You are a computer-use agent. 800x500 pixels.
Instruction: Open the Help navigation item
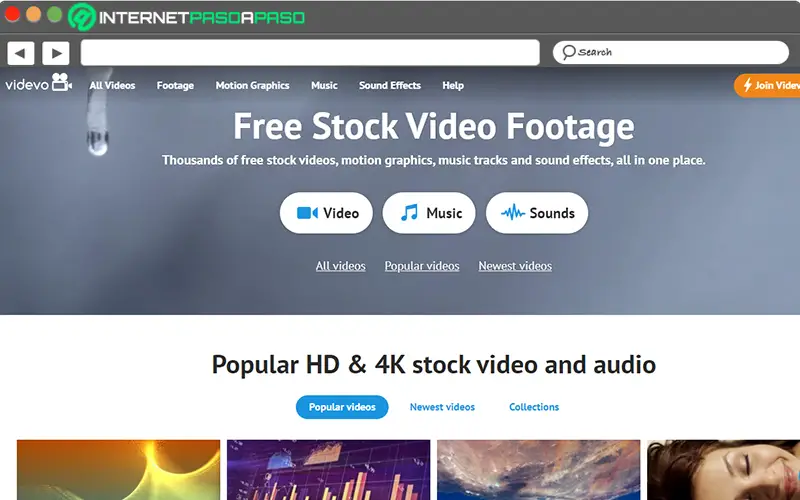coord(453,85)
